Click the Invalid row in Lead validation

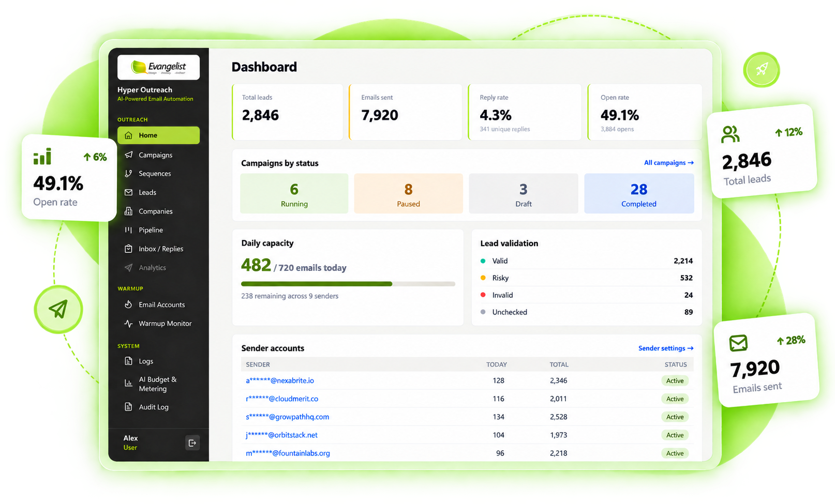point(587,295)
